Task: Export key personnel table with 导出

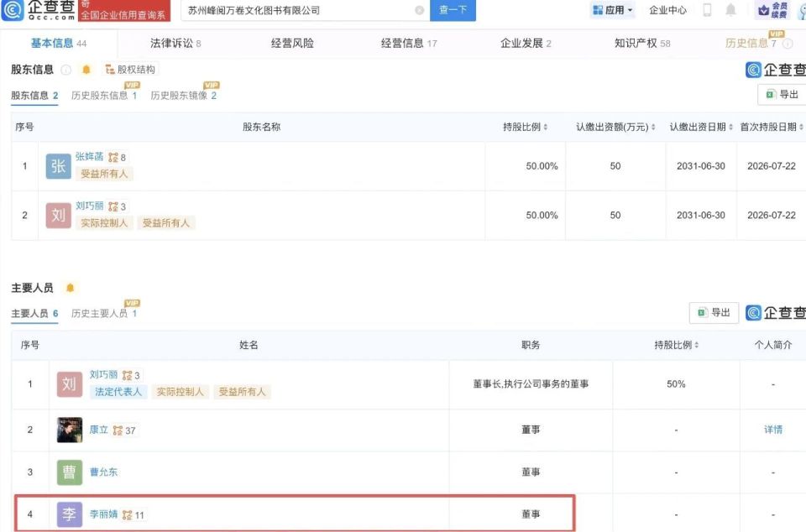Action: (x=714, y=313)
